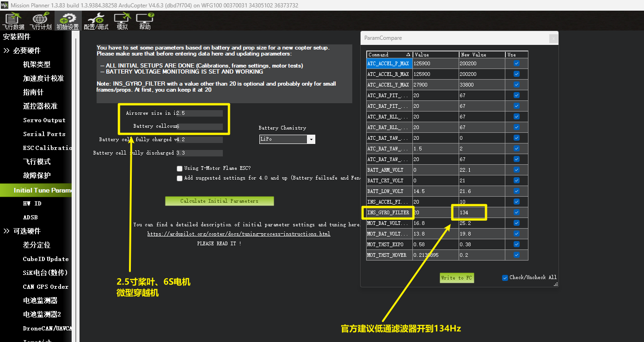Select SiK电台(数传) item
644x342 pixels.
pyautogui.click(x=45, y=273)
